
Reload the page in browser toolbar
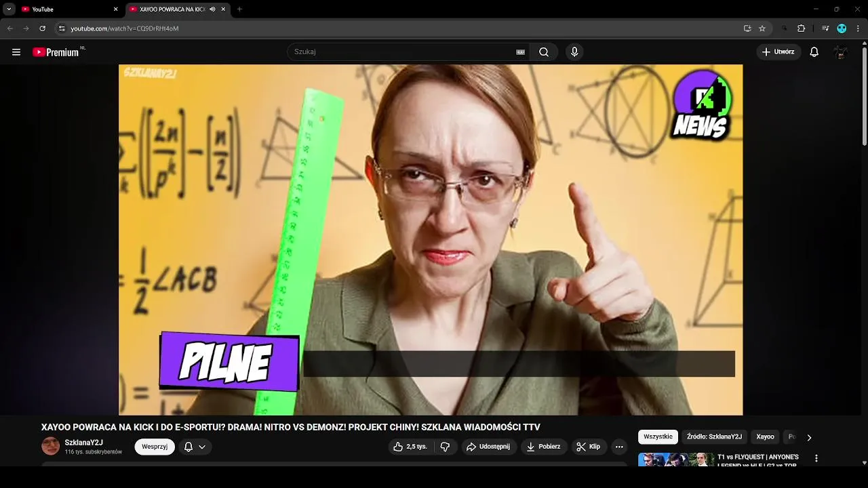point(42,28)
